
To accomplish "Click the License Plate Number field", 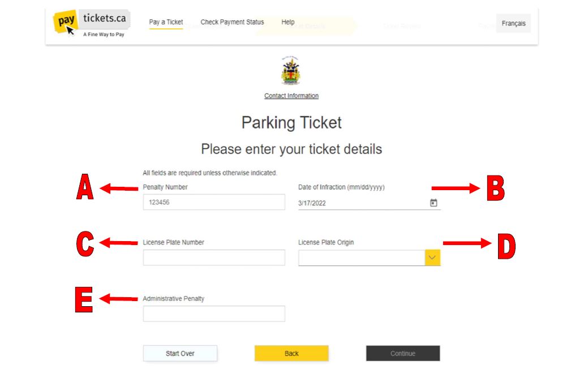I will (x=214, y=257).
